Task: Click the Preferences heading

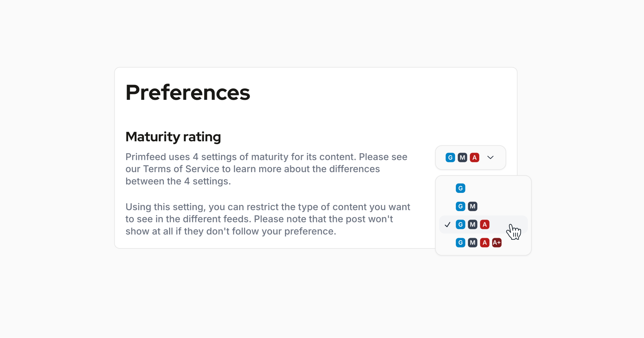Action: 188,92
